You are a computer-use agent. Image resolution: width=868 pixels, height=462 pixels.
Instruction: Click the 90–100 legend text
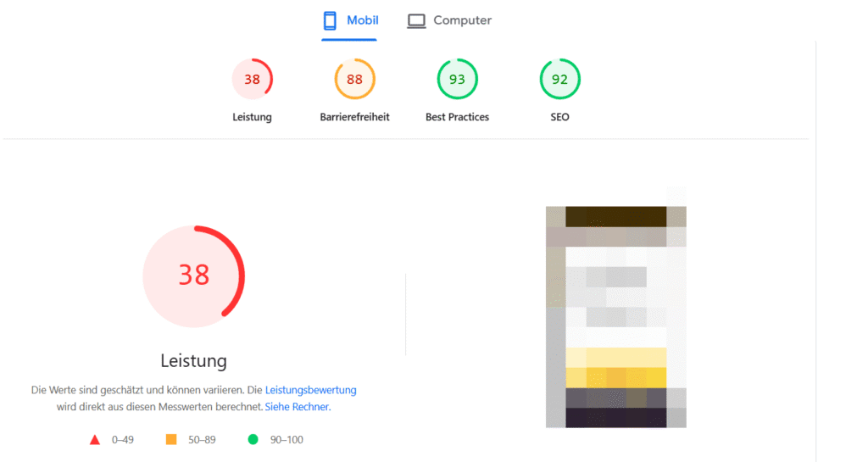(287, 440)
